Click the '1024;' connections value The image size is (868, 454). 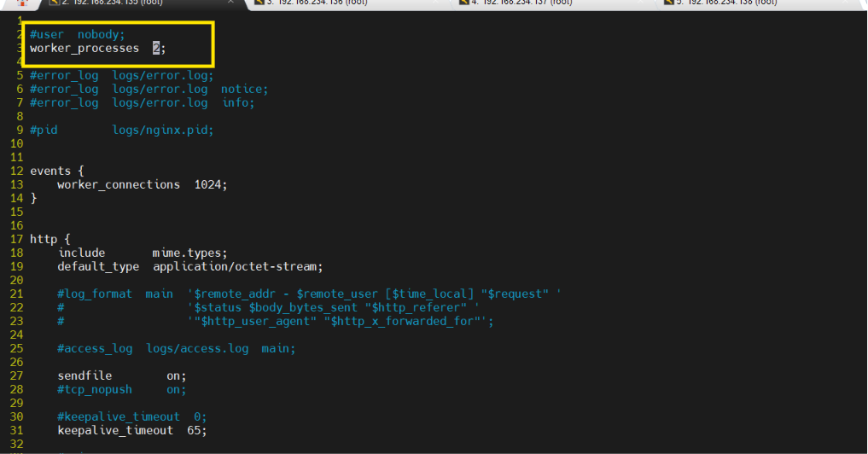(x=211, y=184)
